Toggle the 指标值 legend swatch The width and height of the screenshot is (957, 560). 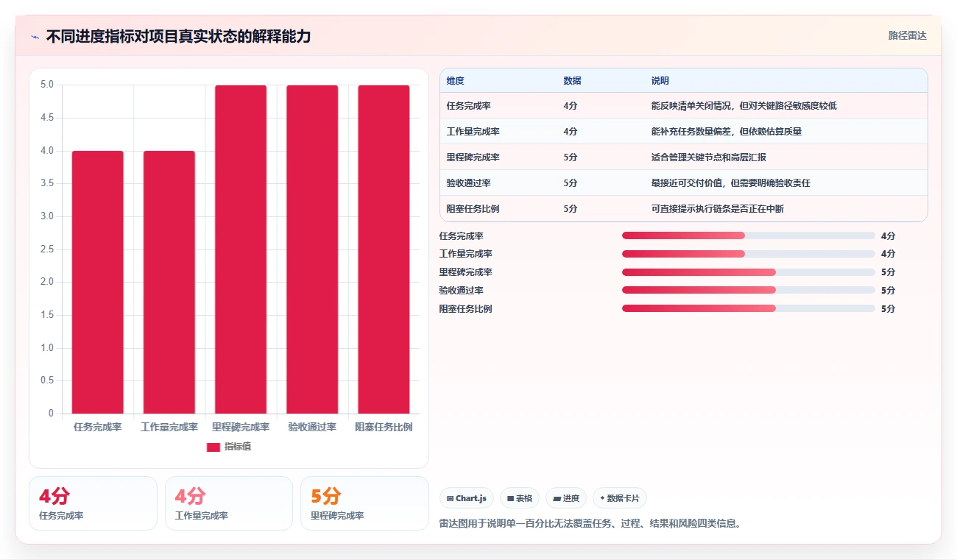(x=213, y=447)
